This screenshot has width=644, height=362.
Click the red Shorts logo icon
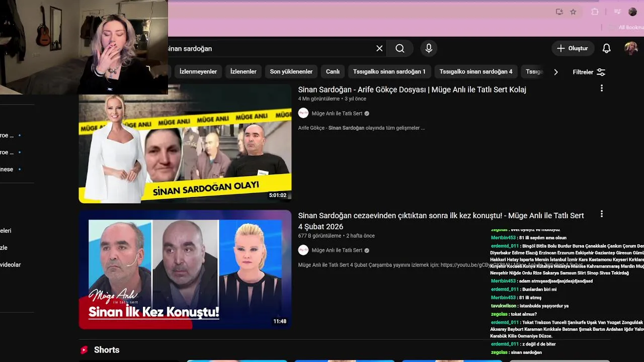pos(84,350)
